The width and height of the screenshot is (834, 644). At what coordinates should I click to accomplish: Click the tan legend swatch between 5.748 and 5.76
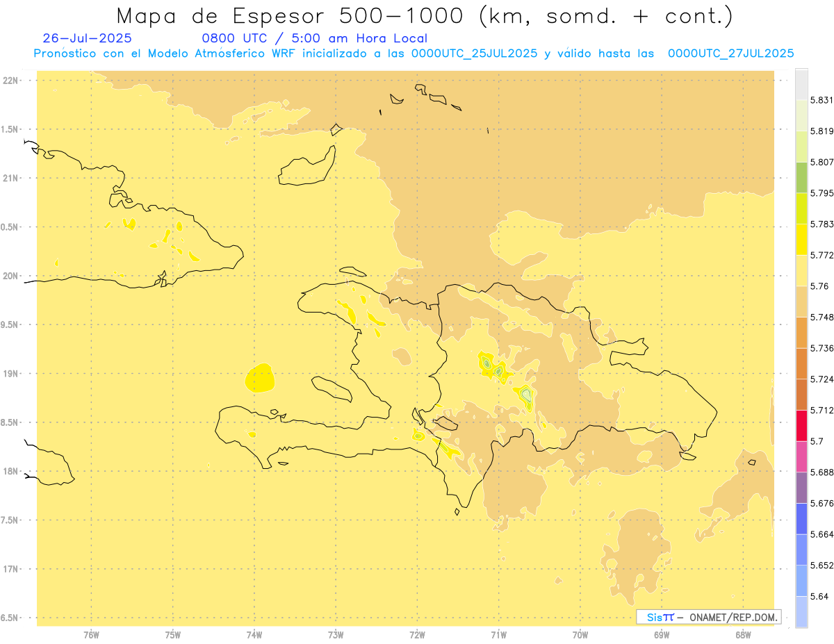tap(801, 302)
